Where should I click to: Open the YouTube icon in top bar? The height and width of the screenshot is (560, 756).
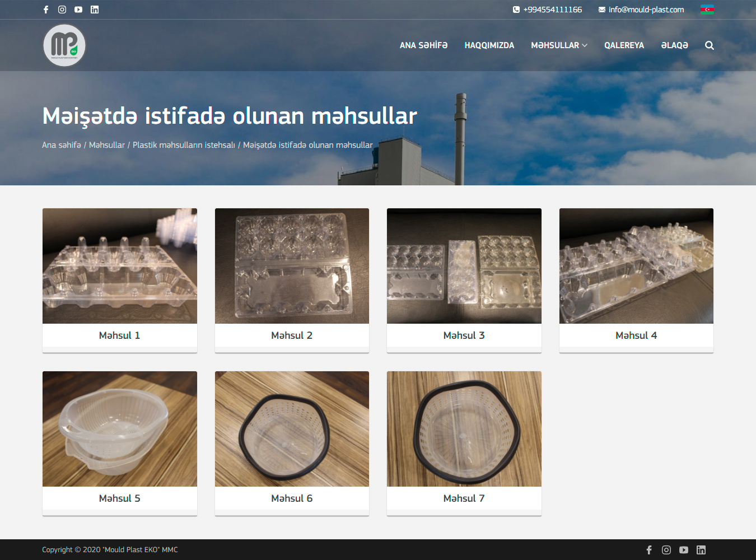click(78, 10)
